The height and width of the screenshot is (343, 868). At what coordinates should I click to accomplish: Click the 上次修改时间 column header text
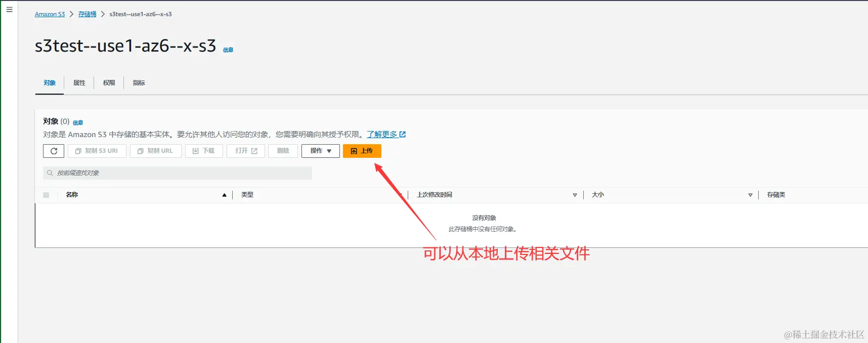pos(435,195)
